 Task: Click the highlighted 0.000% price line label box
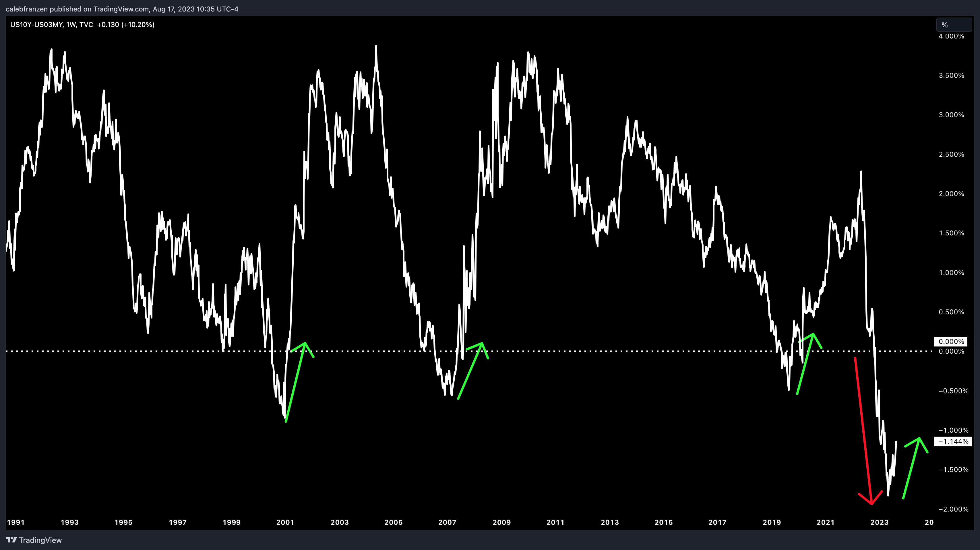pos(951,341)
